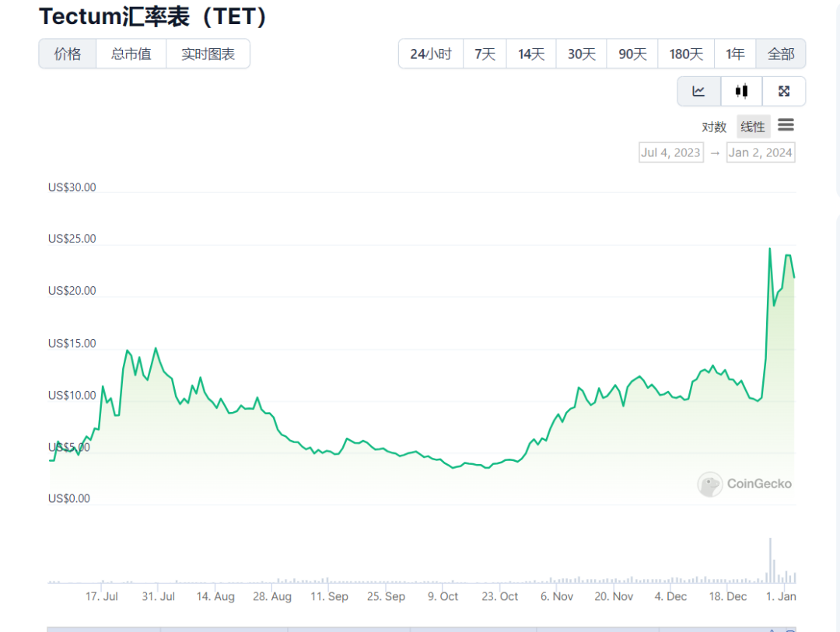This screenshot has width=840, height=632.
Task: Select the 总市值 market cap tab
Action: pos(131,54)
